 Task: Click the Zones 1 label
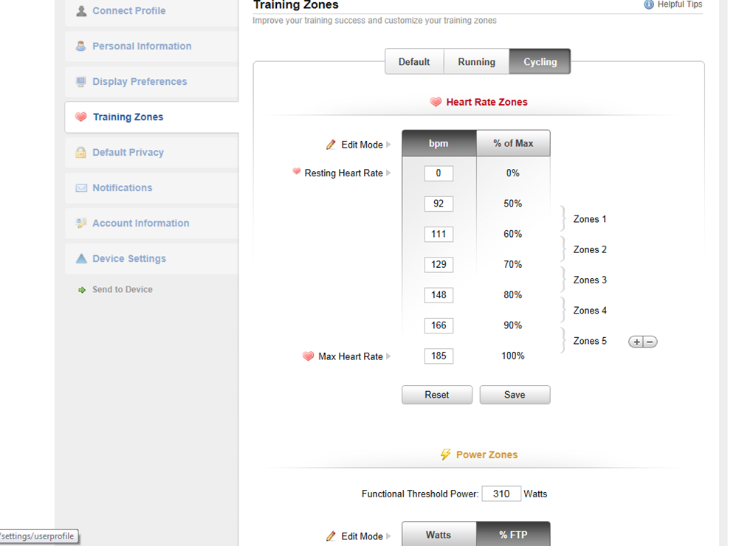pyautogui.click(x=590, y=219)
